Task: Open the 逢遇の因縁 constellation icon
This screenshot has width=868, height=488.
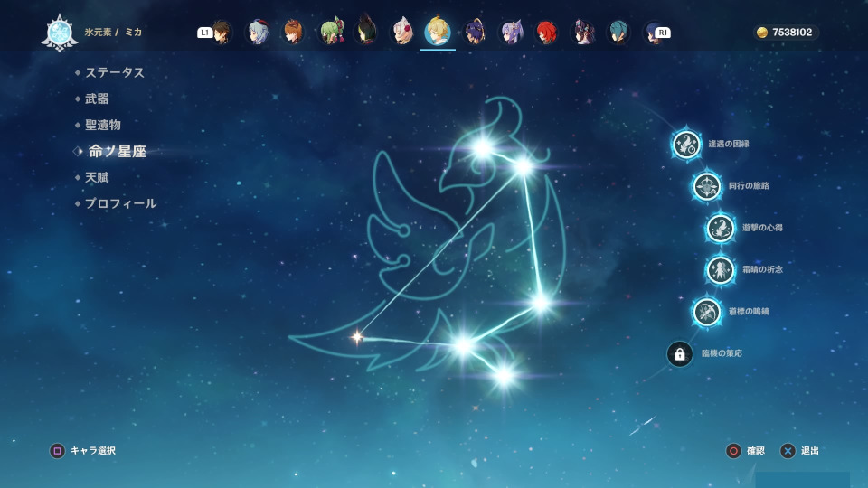Action: 686,145
